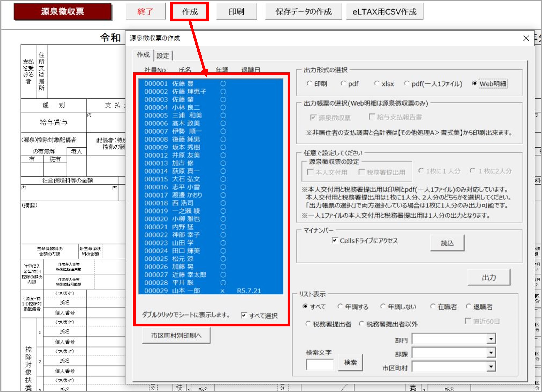Click eLTAX用CSV作成 button
542x392 pixels.
(x=384, y=11)
